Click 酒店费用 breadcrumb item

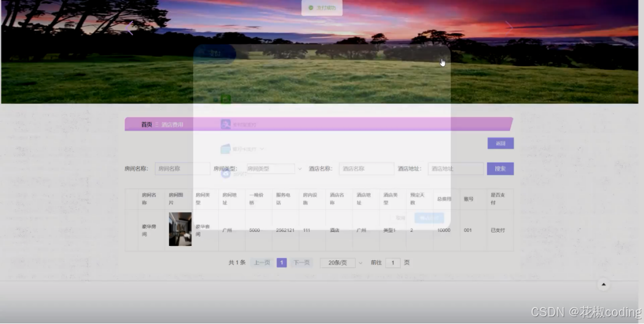click(x=172, y=125)
